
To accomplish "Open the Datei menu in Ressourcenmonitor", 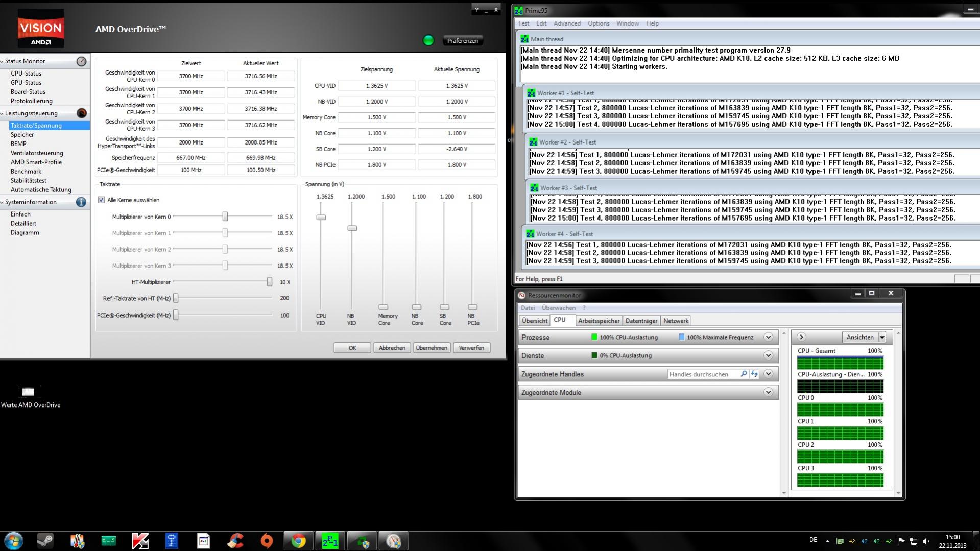I will tap(528, 308).
